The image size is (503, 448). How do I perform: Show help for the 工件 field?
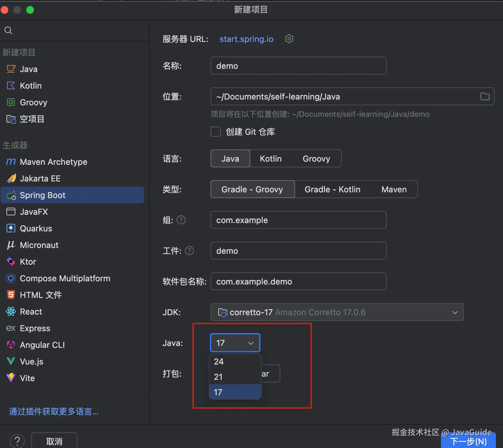tap(189, 251)
